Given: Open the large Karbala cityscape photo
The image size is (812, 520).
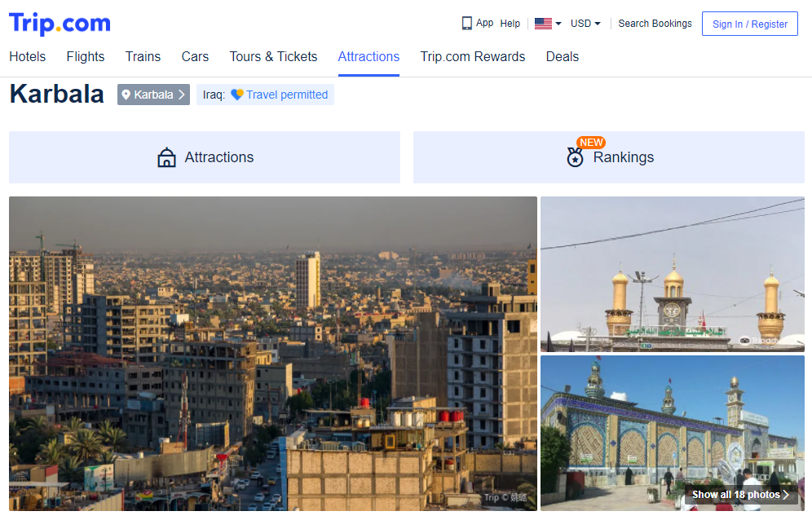Looking at the screenshot, I should coord(273,353).
